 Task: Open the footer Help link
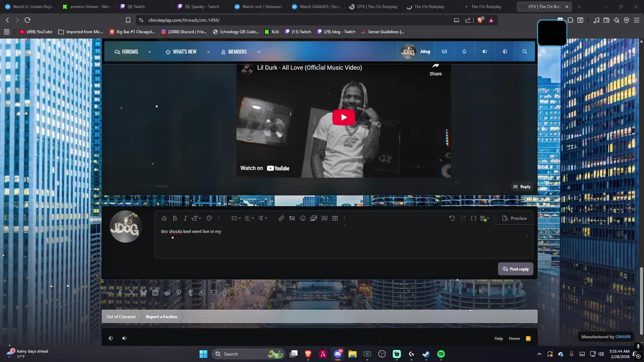click(499, 338)
